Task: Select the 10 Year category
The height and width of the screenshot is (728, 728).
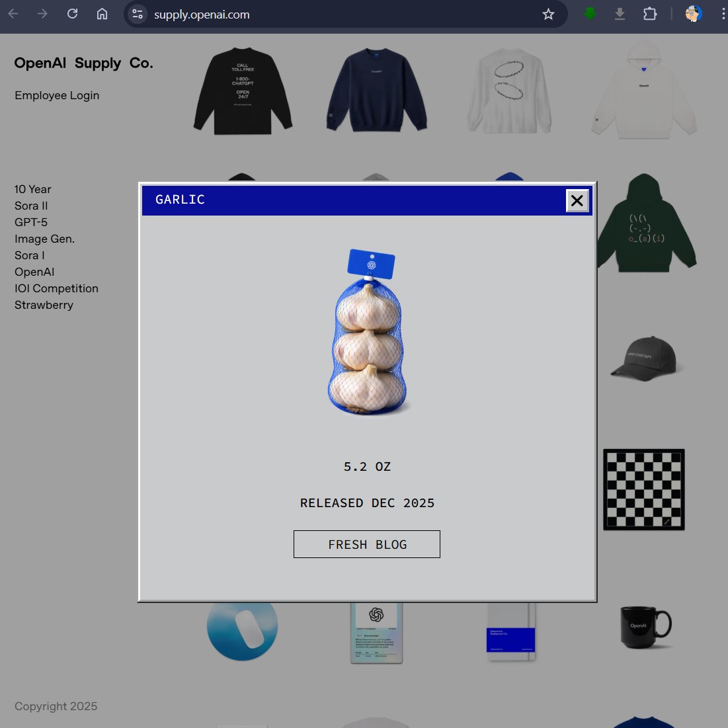Action: (33, 189)
